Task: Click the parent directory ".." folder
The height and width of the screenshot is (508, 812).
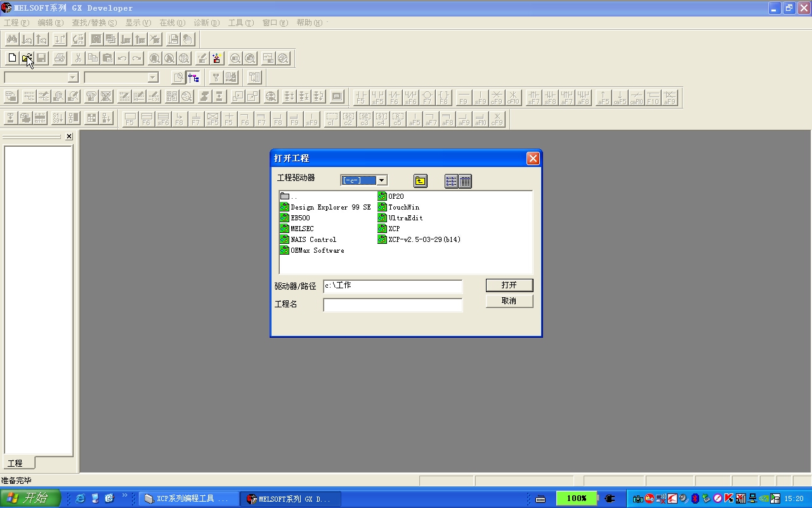Action: click(x=289, y=196)
